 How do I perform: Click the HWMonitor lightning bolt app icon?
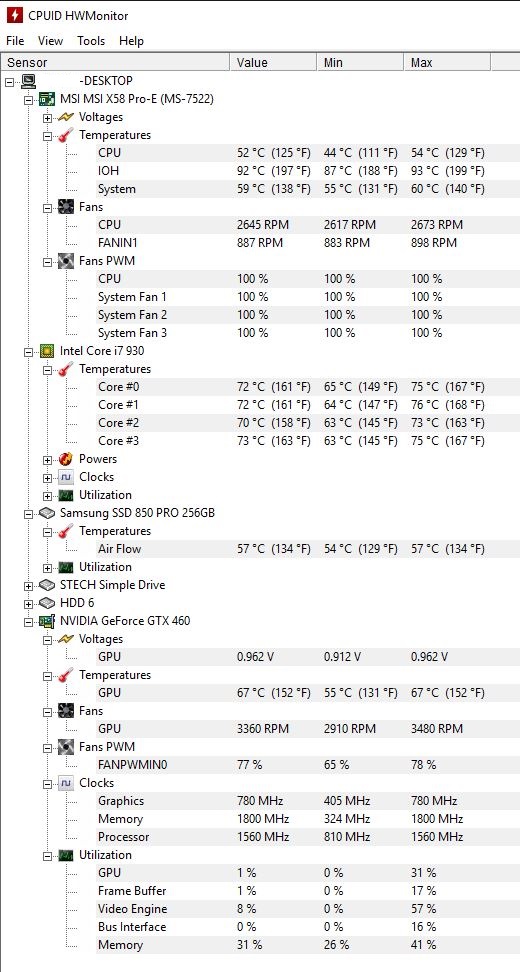coord(14,15)
